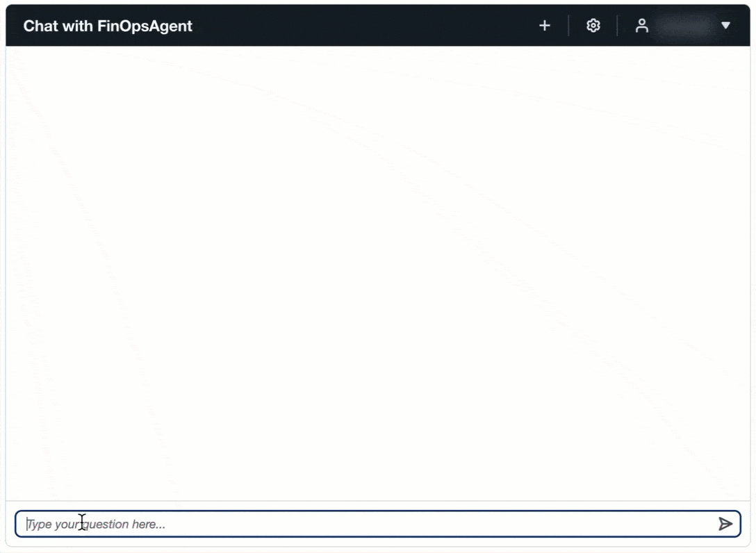The image size is (756, 553).
Task: Click the blurred username in header
Action: coord(685,26)
